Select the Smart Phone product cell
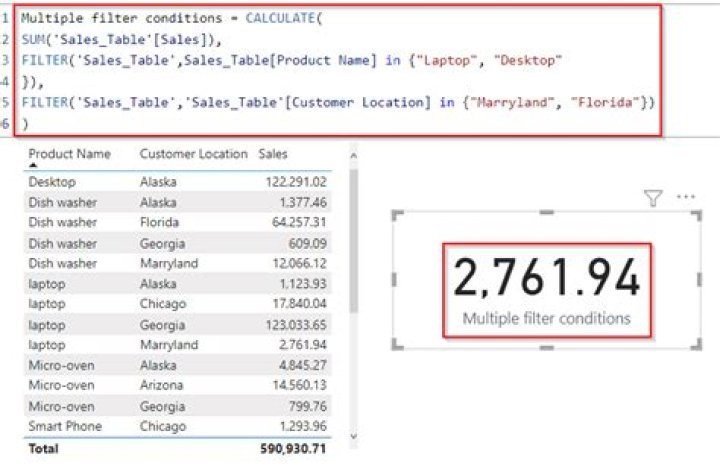720x469 pixels. (x=65, y=426)
